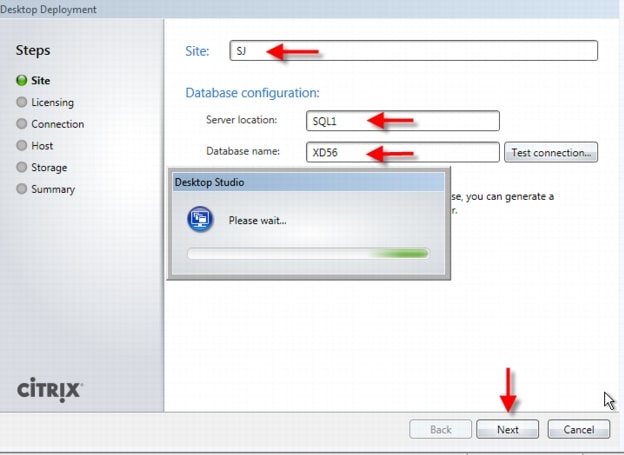Click the Site: label
Screen dimensions: 624x455
coord(197,51)
